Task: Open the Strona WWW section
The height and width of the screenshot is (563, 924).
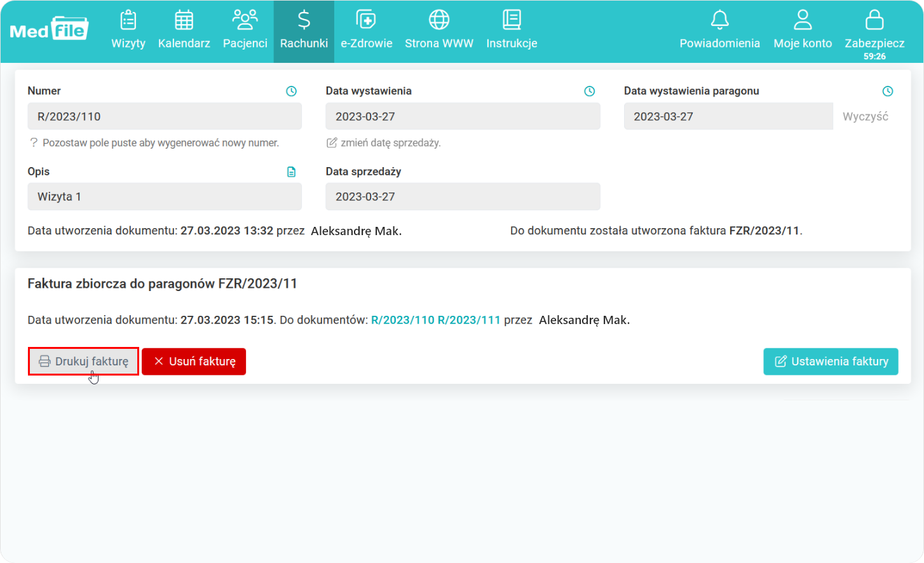Action: (x=439, y=30)
